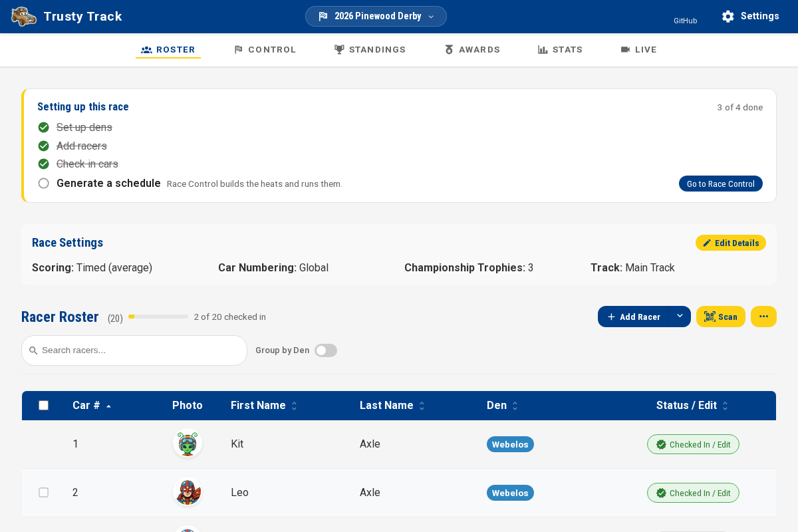This screenshot has width=798, height=532.
Task: Tick the checkbox for car 2 Leo
Action: tap(44, 493)
